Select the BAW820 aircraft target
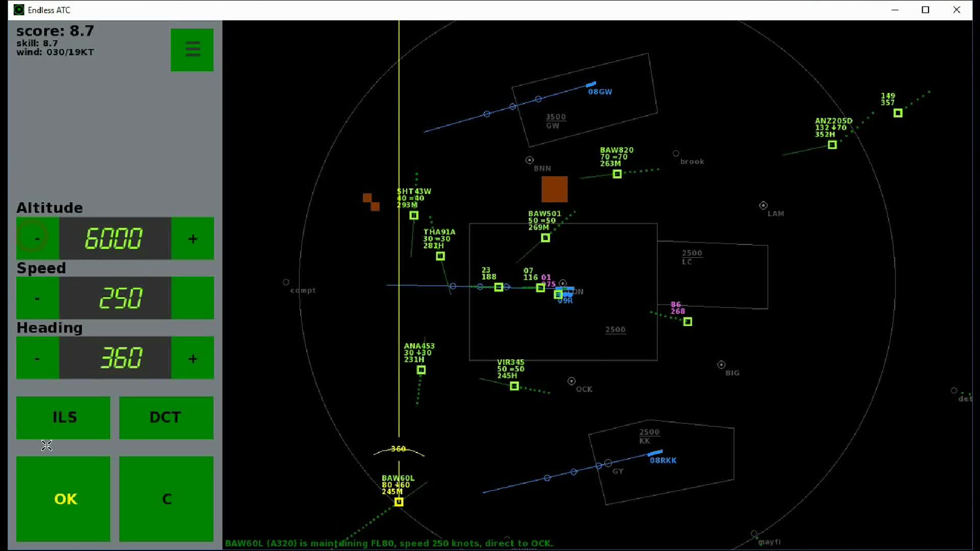980x551 pixels. click(617, 174)
